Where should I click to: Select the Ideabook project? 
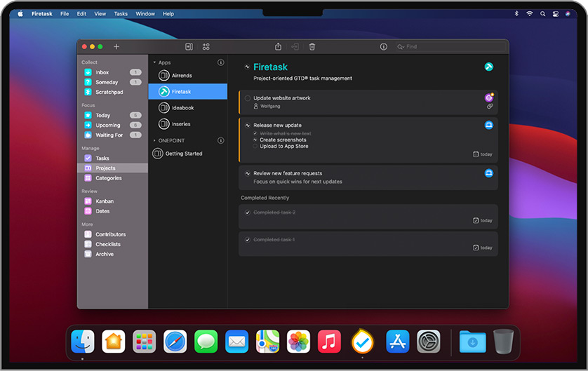tap(182, 108)
